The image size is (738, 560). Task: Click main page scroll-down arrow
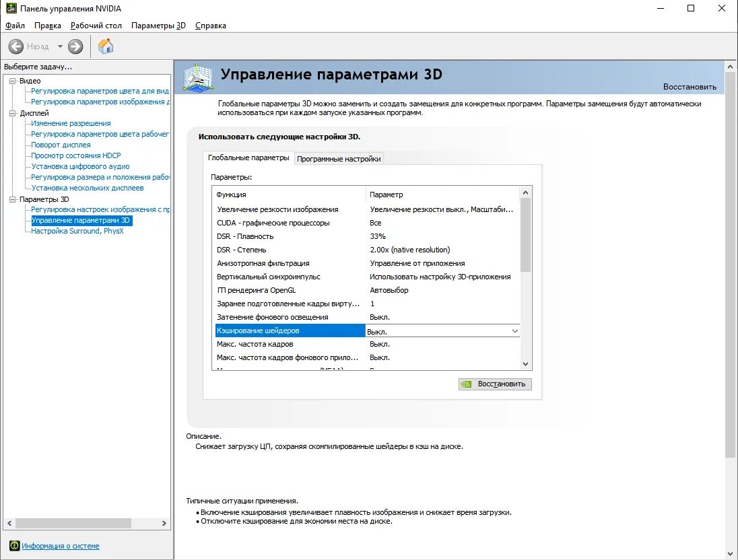coord(731,554)
